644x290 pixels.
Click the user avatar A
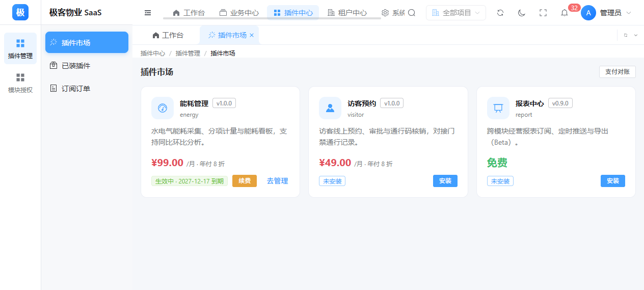click(x=588, y=13)
